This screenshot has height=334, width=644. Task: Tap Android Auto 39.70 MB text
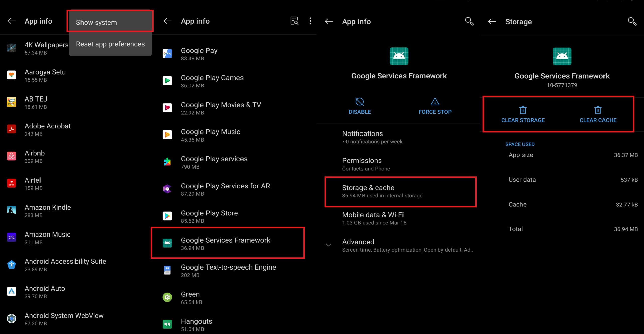pyautogui.click(x=45, y=292)
